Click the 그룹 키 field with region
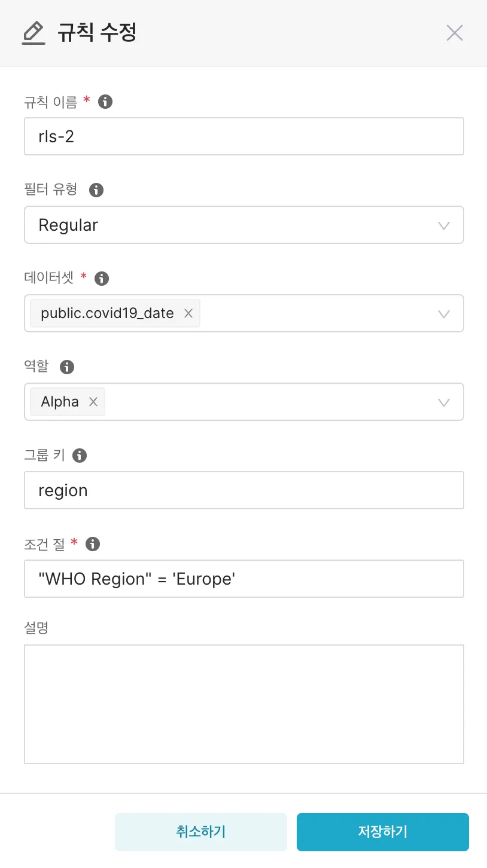This screenshot has width=487, height=868. click(x=244, y=490)
